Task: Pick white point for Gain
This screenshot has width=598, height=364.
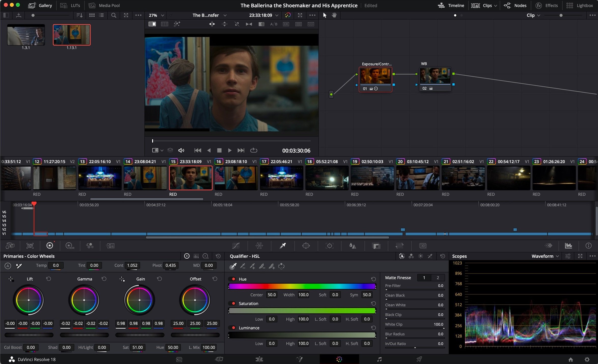Action: click(122, 279)
